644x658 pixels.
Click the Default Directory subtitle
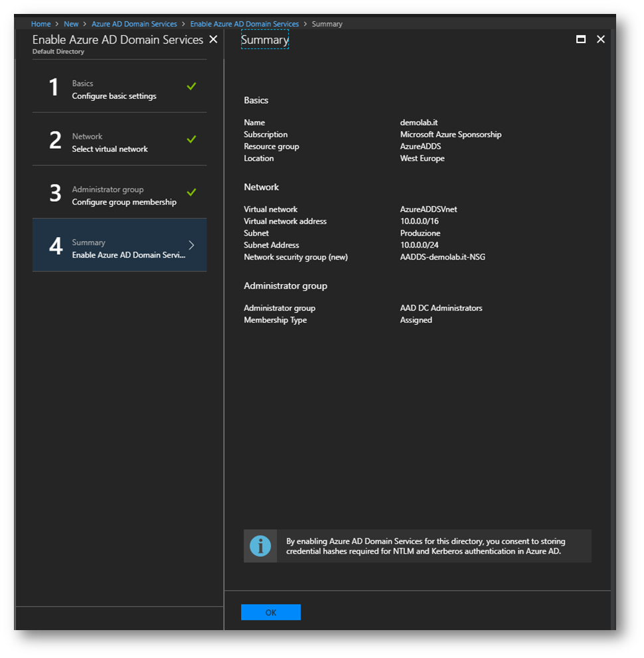click(x=58, y=52)
